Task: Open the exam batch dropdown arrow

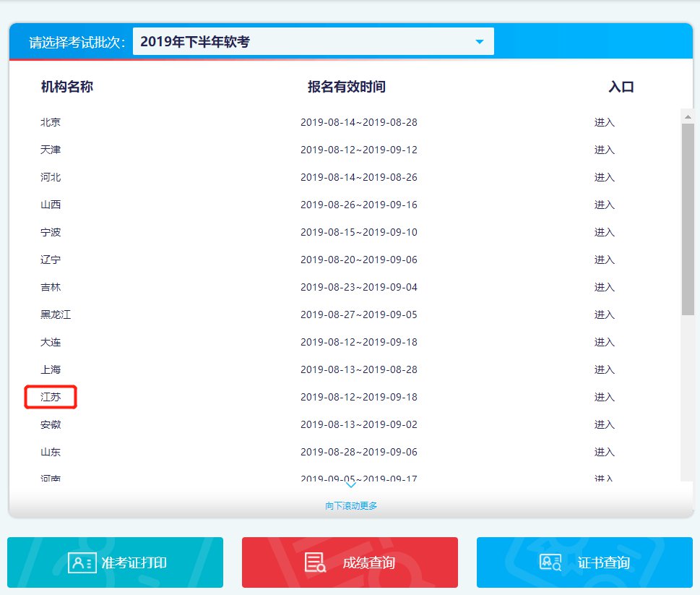Action: 480,42
